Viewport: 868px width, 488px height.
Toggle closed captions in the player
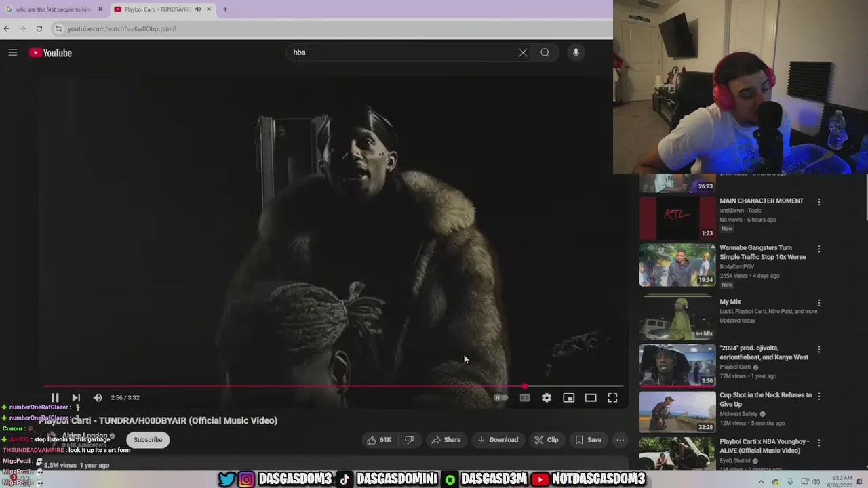point(525,398)
